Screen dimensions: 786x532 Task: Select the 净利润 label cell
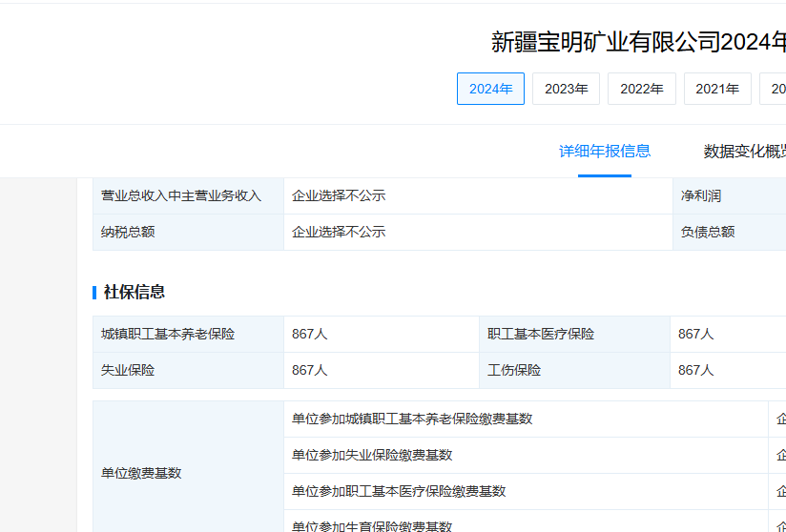click(730, 195)
